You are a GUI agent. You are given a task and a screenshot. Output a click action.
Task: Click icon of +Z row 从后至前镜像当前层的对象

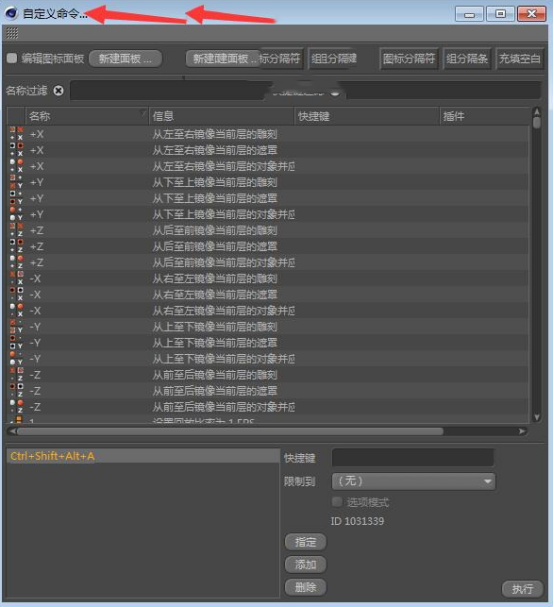pyautogui.click(x=16, y=262)
